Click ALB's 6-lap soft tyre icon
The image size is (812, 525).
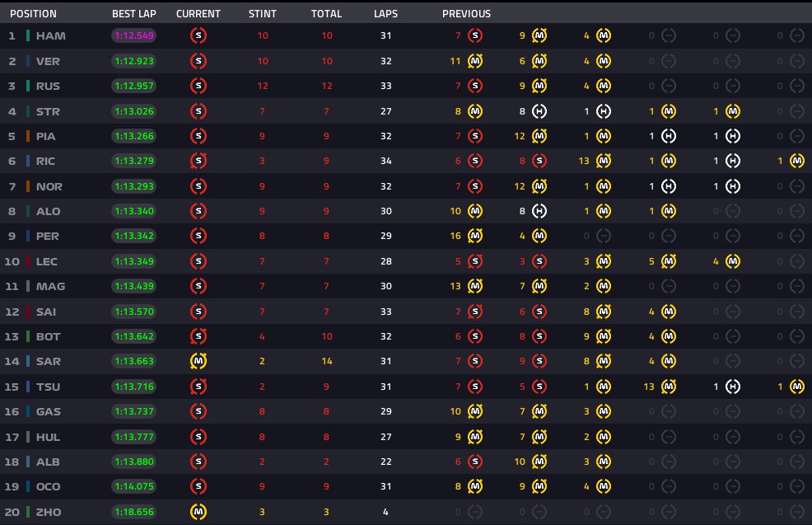pos(475,462)
